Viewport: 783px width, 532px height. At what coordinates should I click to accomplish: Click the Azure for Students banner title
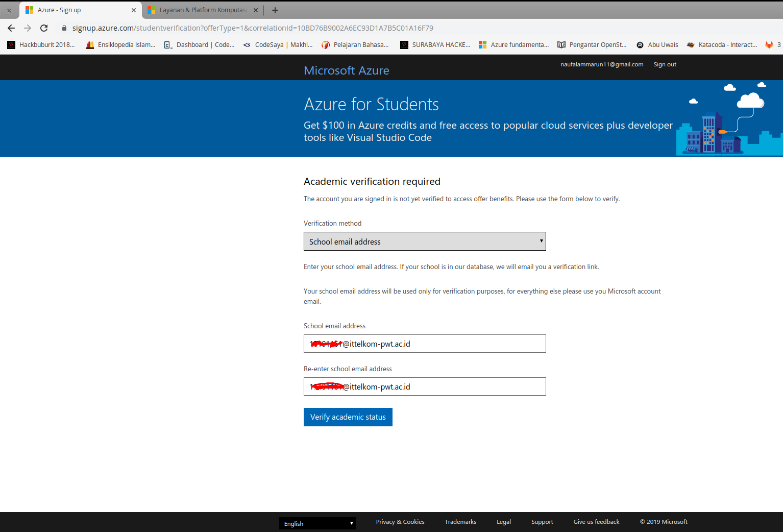(x=371, y=104)
